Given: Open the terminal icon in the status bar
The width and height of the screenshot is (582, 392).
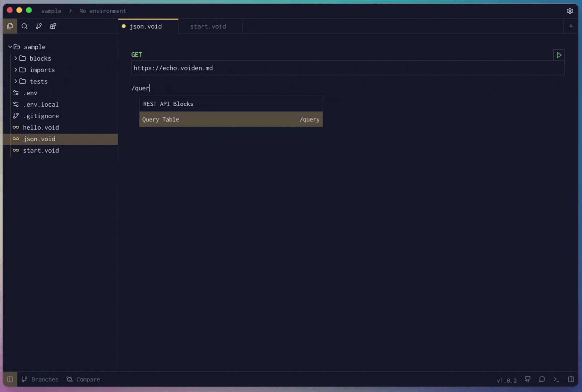Looking at the screenshot, I should 556,379.
